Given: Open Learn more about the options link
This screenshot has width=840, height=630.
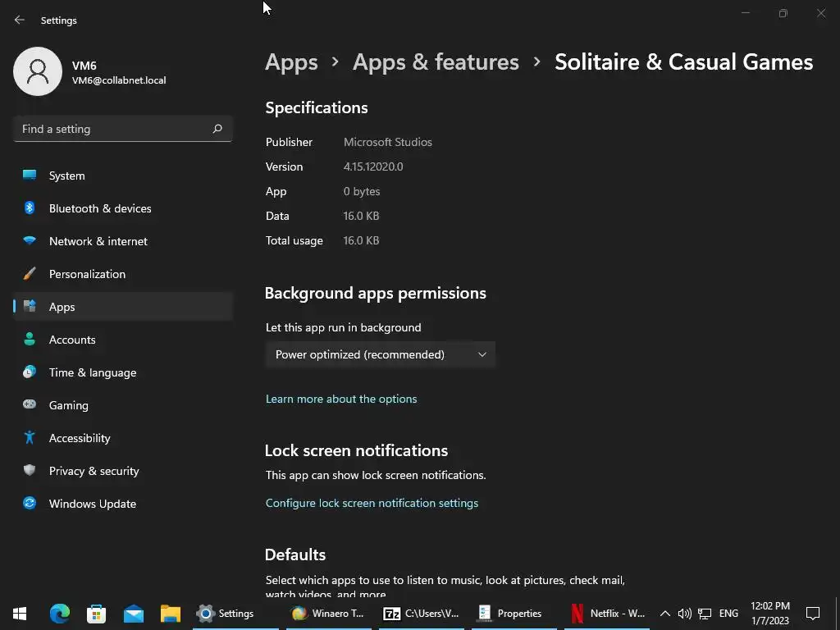Looking at the screenshot, I should coord(341,399).
